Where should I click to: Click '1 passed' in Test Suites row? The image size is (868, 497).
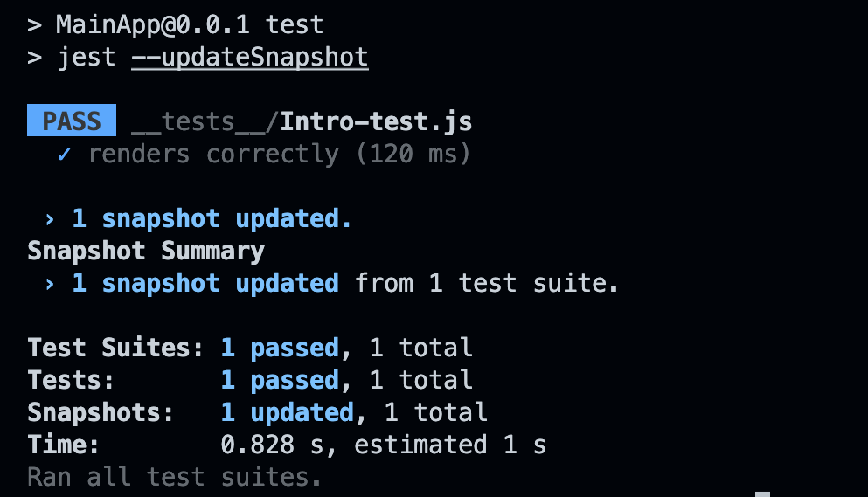[x=280, y=349]
